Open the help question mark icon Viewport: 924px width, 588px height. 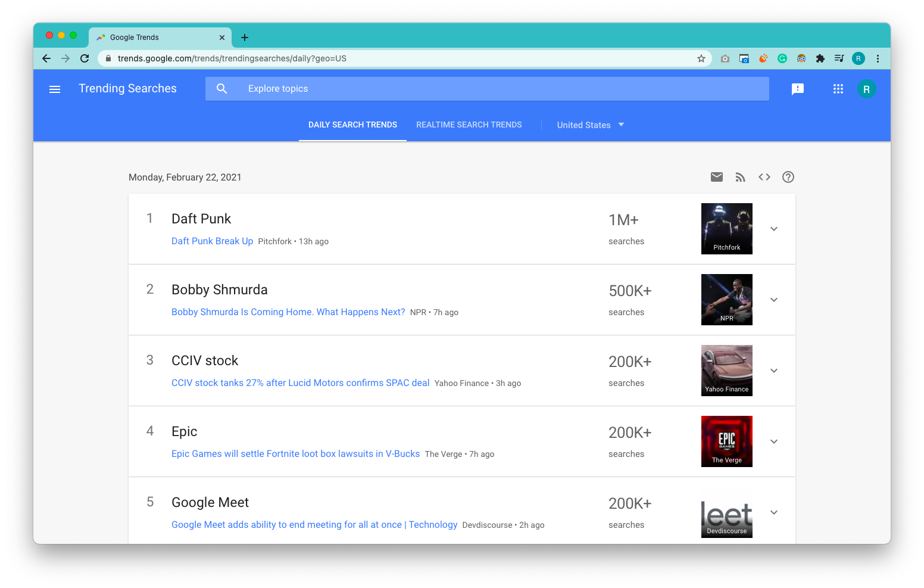click(x=788, y=177)
